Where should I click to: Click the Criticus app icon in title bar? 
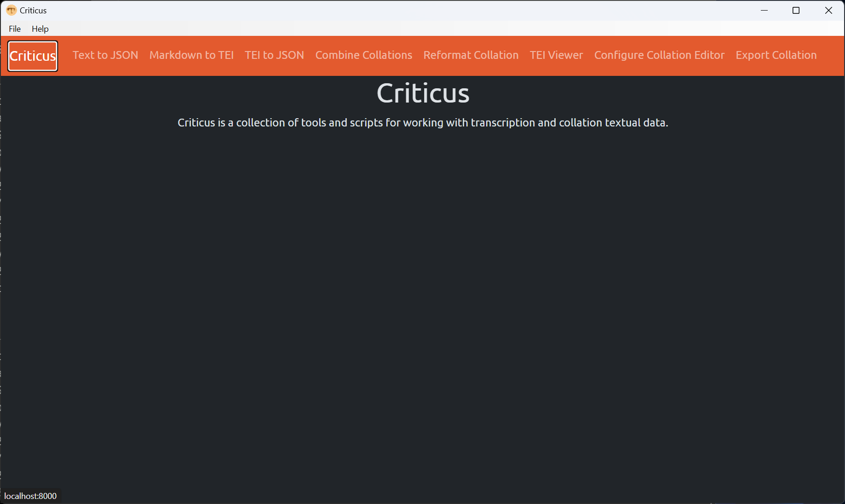click(x=11, y=10)
